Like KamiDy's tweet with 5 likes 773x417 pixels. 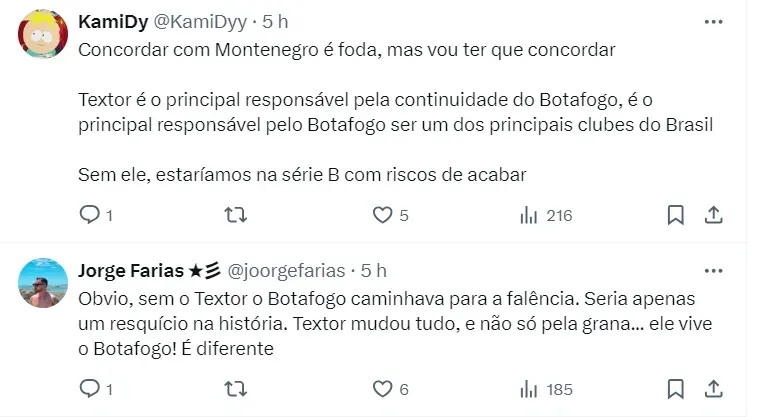(x=382, y=215)
